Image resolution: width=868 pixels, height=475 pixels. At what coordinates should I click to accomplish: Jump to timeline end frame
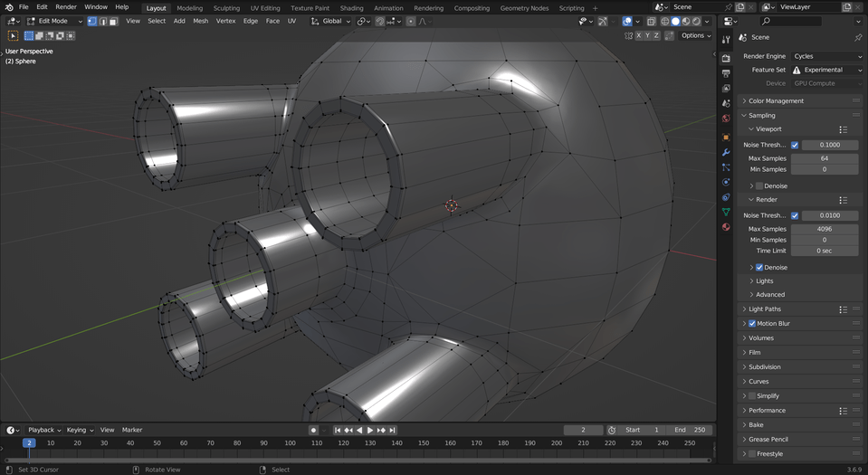[392, 430]
